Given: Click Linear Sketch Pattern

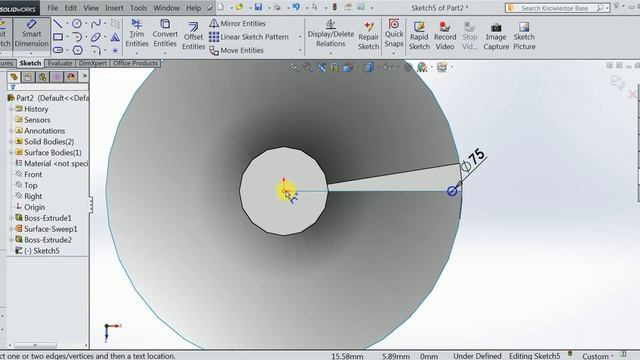Looking at the screenshot, I should (x=249, y=37).
